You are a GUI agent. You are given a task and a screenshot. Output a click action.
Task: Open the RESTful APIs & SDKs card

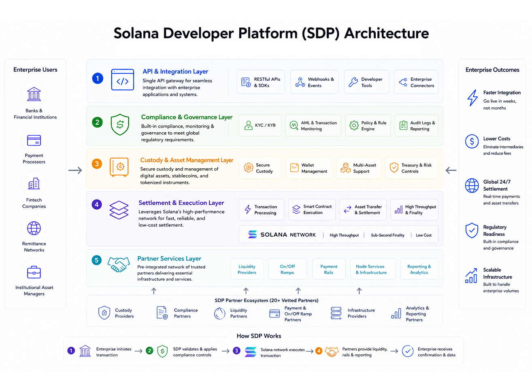point(261,82)
